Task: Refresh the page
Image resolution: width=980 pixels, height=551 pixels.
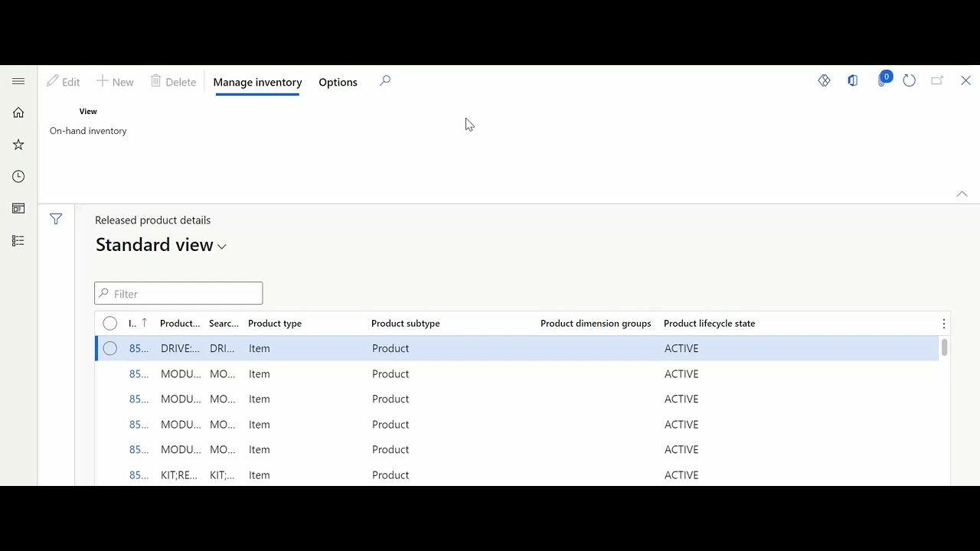Action: [909, 80]
